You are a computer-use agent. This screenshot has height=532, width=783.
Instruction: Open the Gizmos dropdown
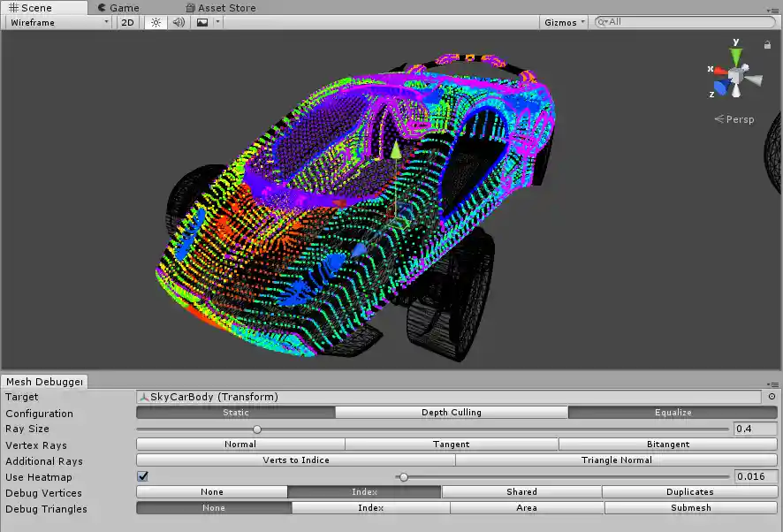pos(563,22)
